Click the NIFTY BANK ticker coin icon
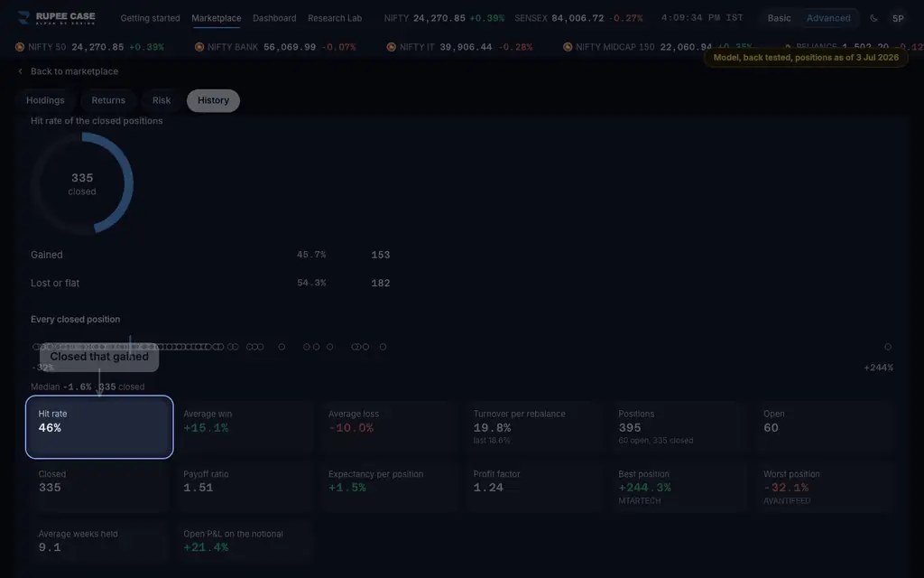Viewport: 924px width, 578px height. click(x=199, y=47)
